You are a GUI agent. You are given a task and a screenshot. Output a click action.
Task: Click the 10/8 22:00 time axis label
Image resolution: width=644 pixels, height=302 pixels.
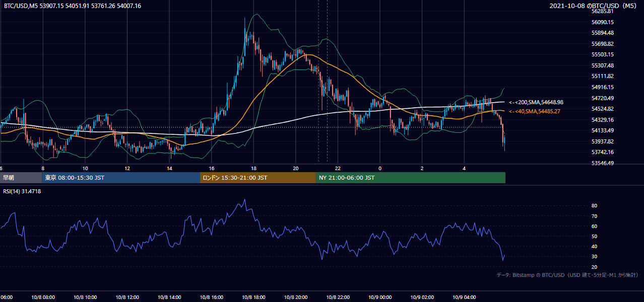click(x=338, y=297)
